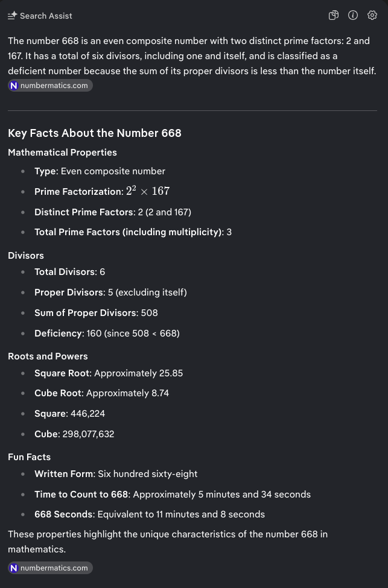Image resolution: width=388 pixels, height=588 pixels.
Task: Click the Cube value 298,077,632
Action: click(x=88, y=434)
